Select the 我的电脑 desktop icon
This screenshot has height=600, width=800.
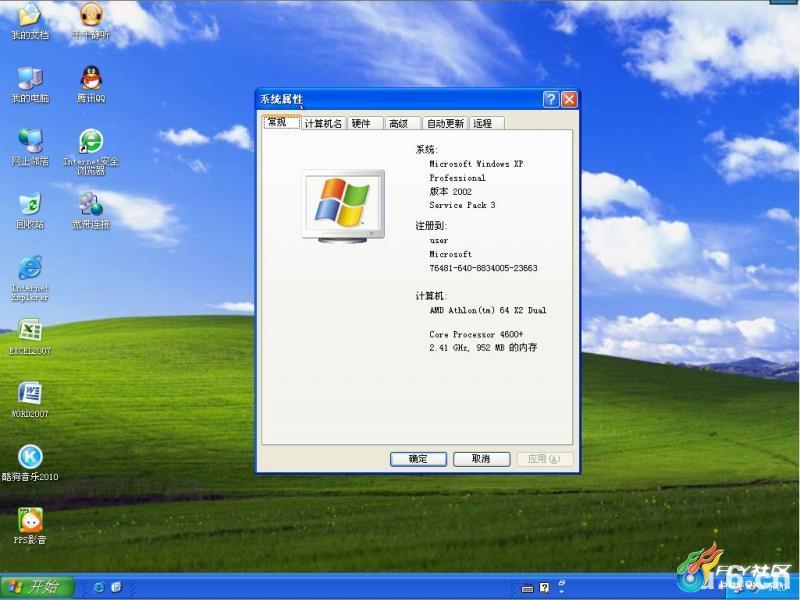coord(30,84)
